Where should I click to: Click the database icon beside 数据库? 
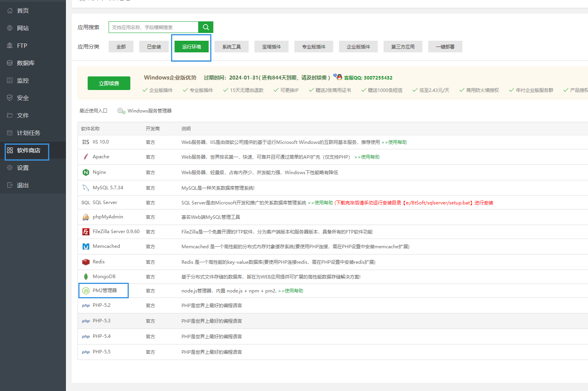pyautogui.click(x=10, y=63)
